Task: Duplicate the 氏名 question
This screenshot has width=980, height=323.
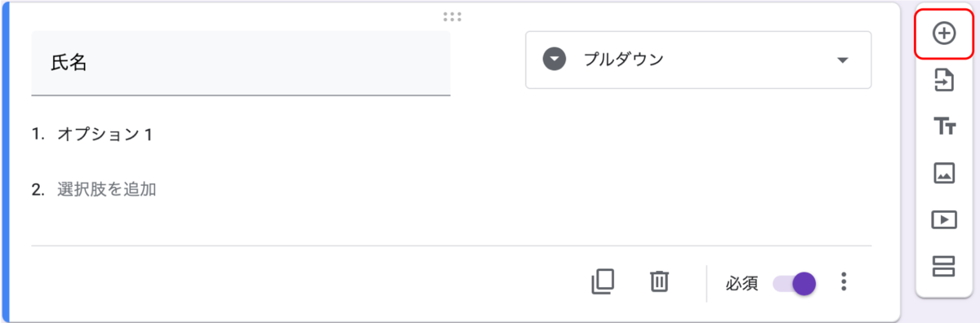Action: pos(603,281)
